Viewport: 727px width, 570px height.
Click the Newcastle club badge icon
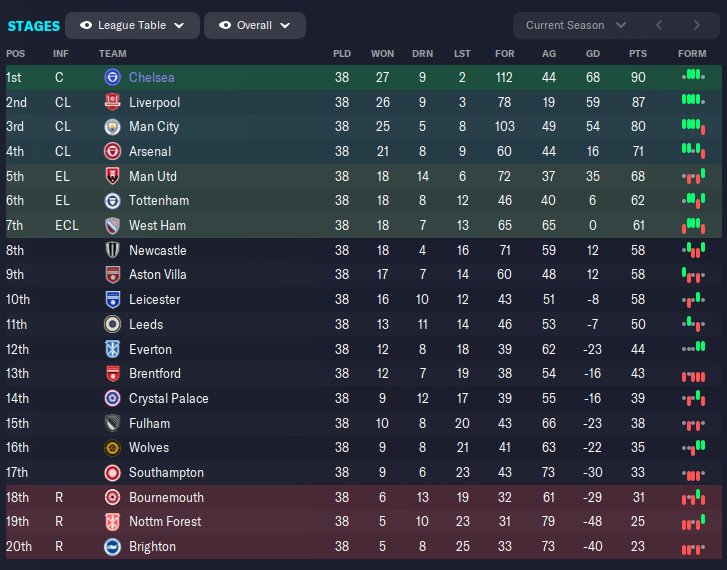coord(112,250)
